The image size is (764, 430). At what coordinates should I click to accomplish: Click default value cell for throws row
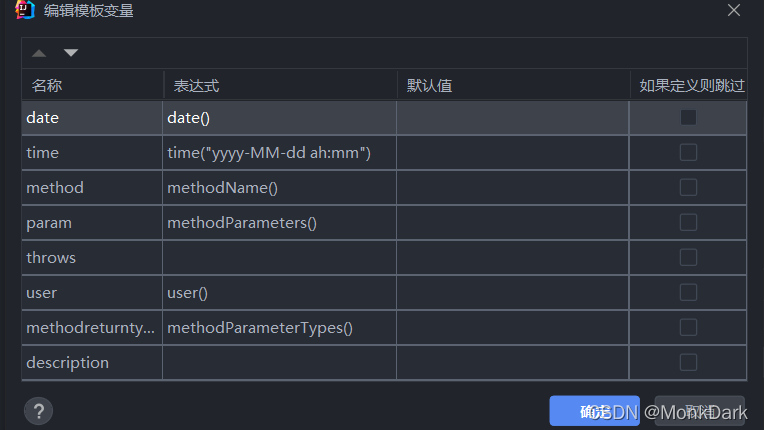click(x=513, y=258)
